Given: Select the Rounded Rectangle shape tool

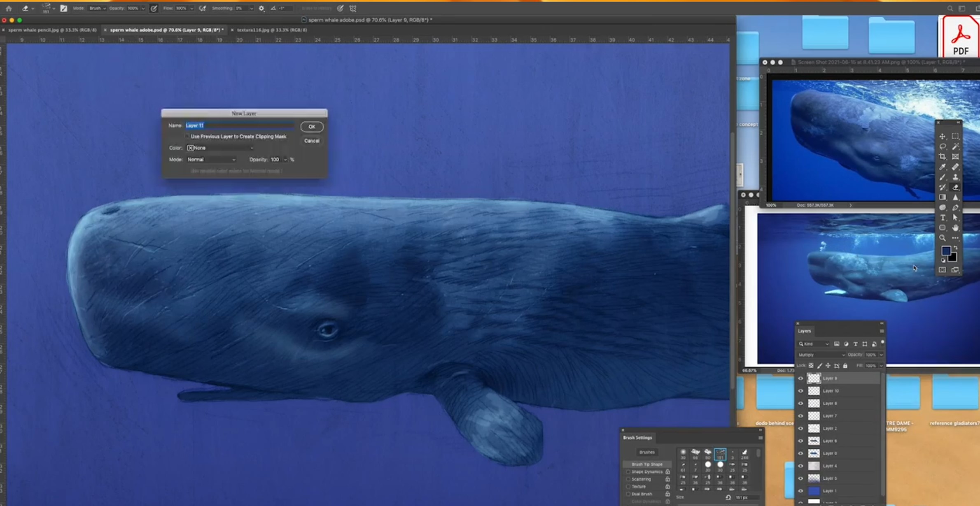Looking at the screenshot, I should tap(943, 228).
